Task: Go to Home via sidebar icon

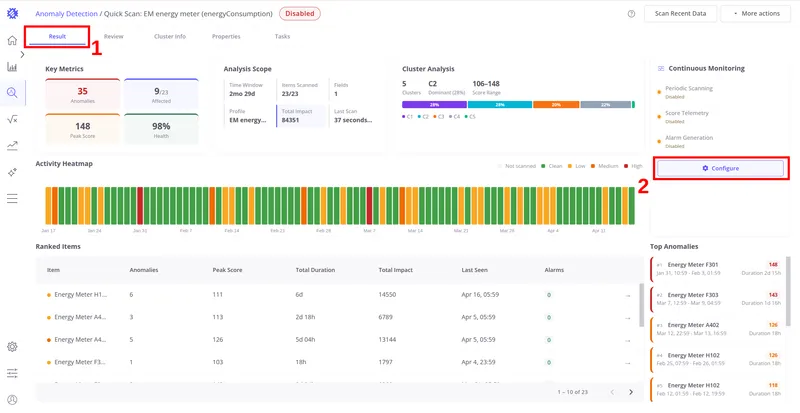Action: (x=12, y=40)
